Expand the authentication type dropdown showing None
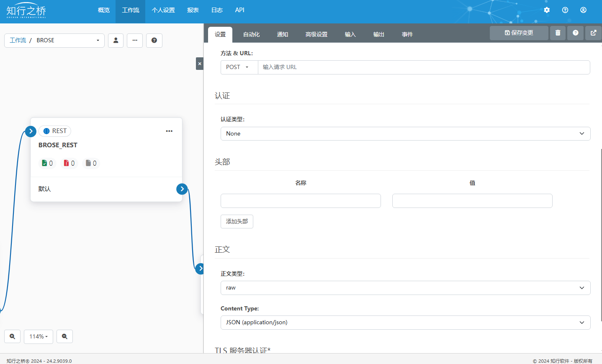 tap(405, 134)
